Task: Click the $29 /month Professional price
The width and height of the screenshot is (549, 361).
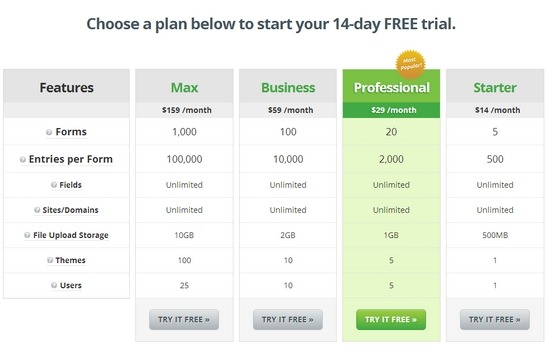Action: tap(394, 110)
